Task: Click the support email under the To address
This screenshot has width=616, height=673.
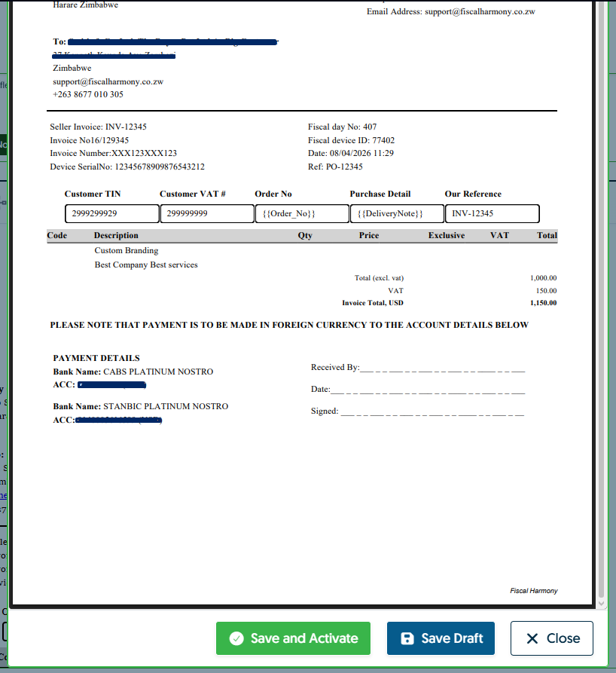Action: click(108, 81)
